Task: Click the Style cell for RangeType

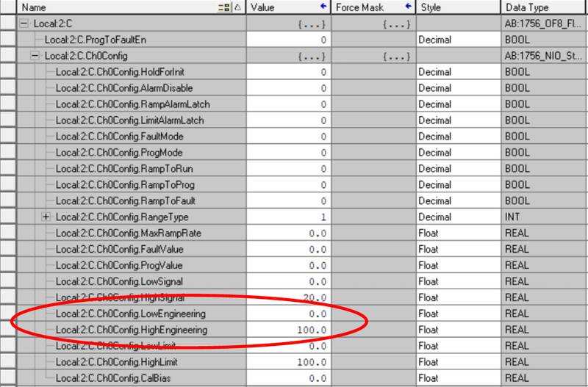Action: click(x=457, y=217)
